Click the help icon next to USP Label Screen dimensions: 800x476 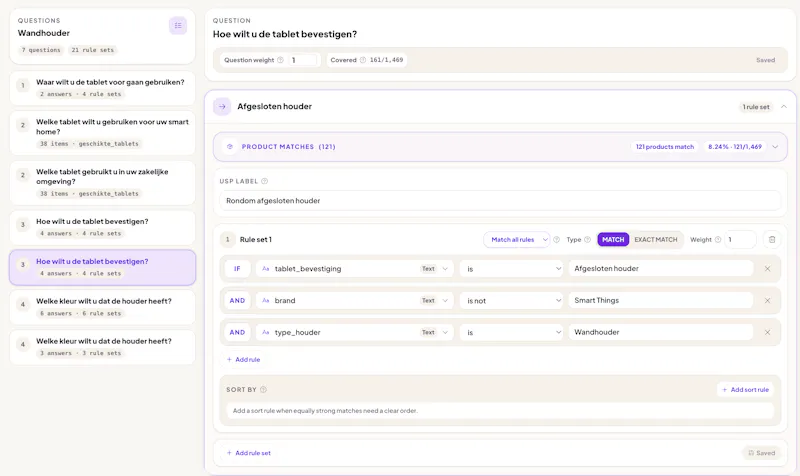coord(264,181)
